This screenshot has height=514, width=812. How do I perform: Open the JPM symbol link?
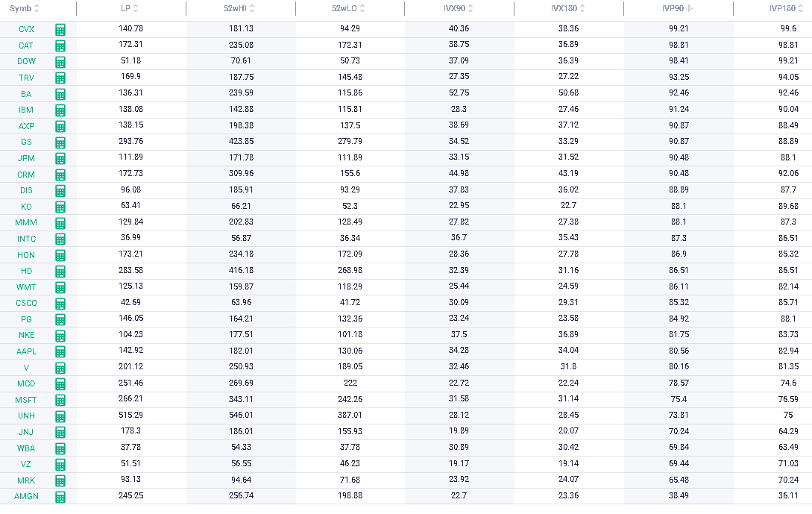(26, 159)
